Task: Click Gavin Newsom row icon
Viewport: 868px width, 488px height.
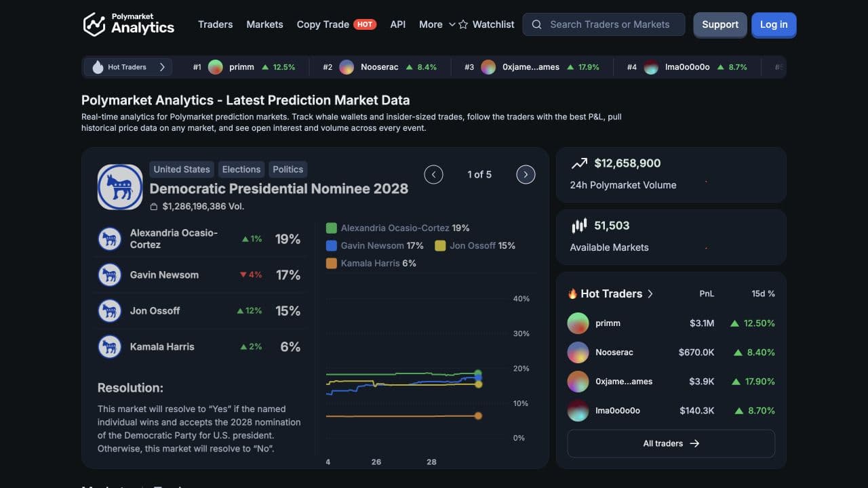Action: [x=110, y=274]
